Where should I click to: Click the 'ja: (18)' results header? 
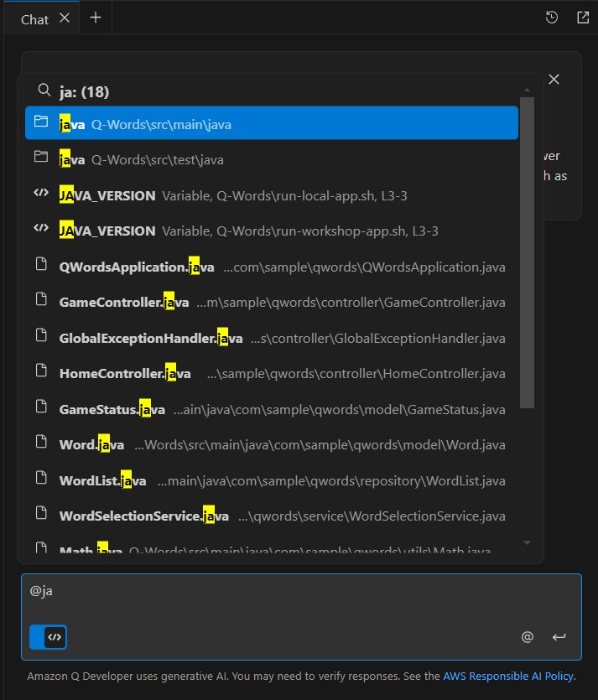click(x=85, y=92)
